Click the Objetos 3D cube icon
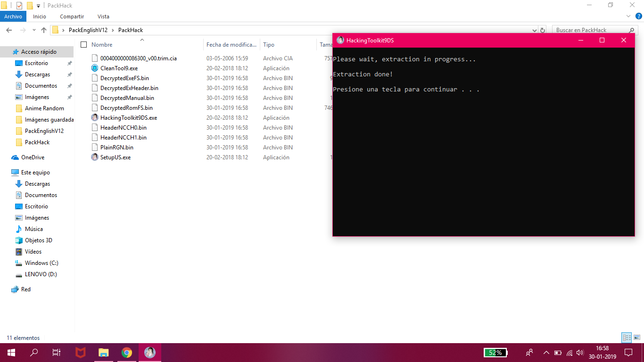Viewport: 644px width, 362px height. coord(19,240)
